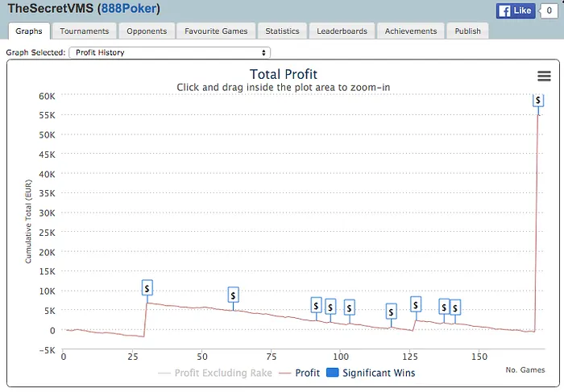Open the Graph Selected dropdown
Image resolution: width=564 pixels, height=392 pixels.
coord(169,52)
